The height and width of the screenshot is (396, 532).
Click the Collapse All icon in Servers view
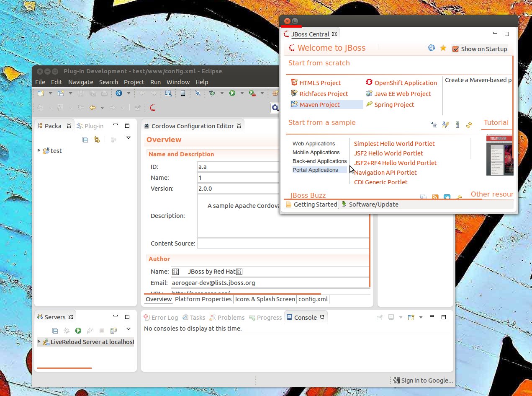click(x=55, y=331)
